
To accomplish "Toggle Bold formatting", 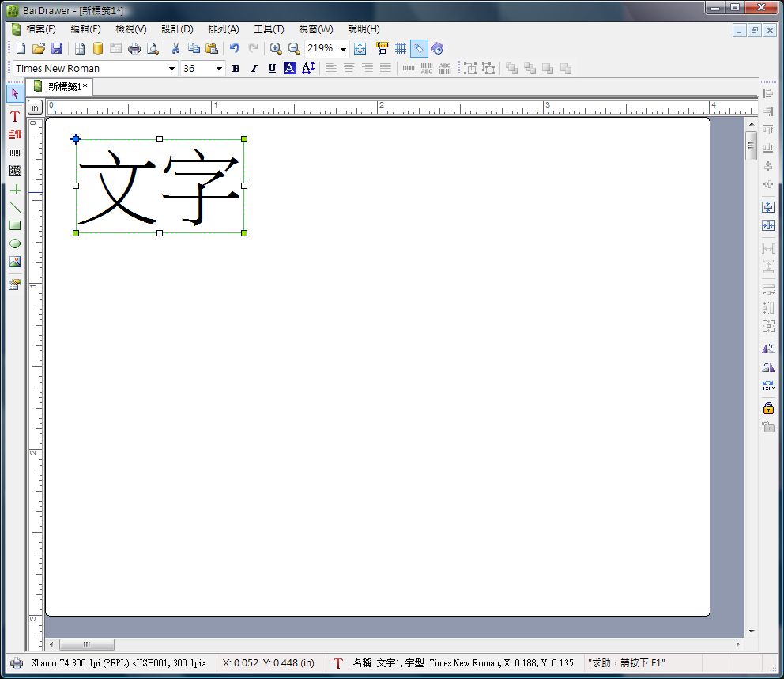I will tap(236, 69).
